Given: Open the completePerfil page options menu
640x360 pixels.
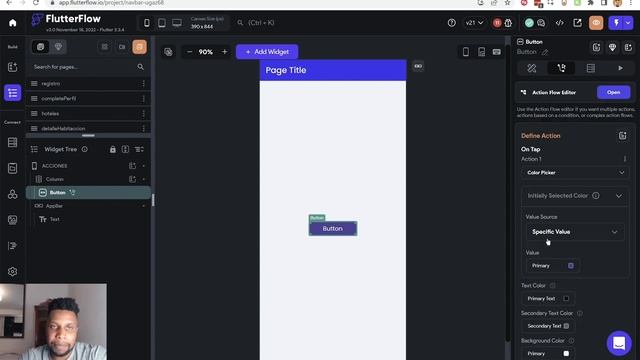Looking at the screenshot, I should 143,98.
